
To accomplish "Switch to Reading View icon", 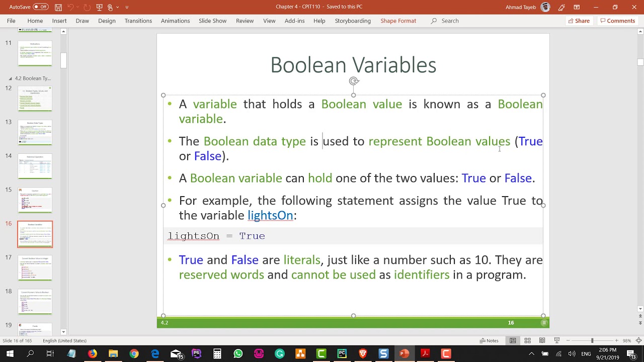I will [542, 340].
